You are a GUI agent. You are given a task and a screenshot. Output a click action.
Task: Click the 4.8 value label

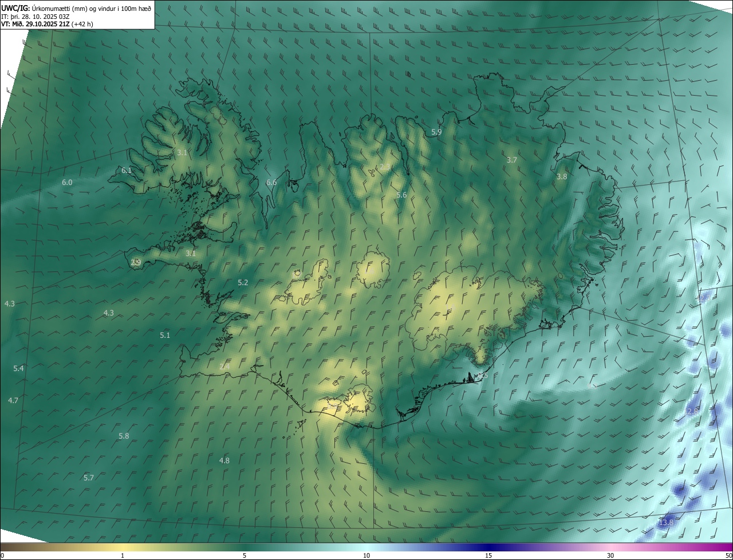(x=224, y=461)
